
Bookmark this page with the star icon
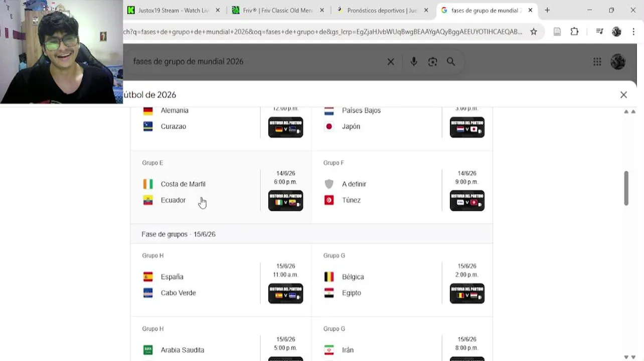[534, 32]
